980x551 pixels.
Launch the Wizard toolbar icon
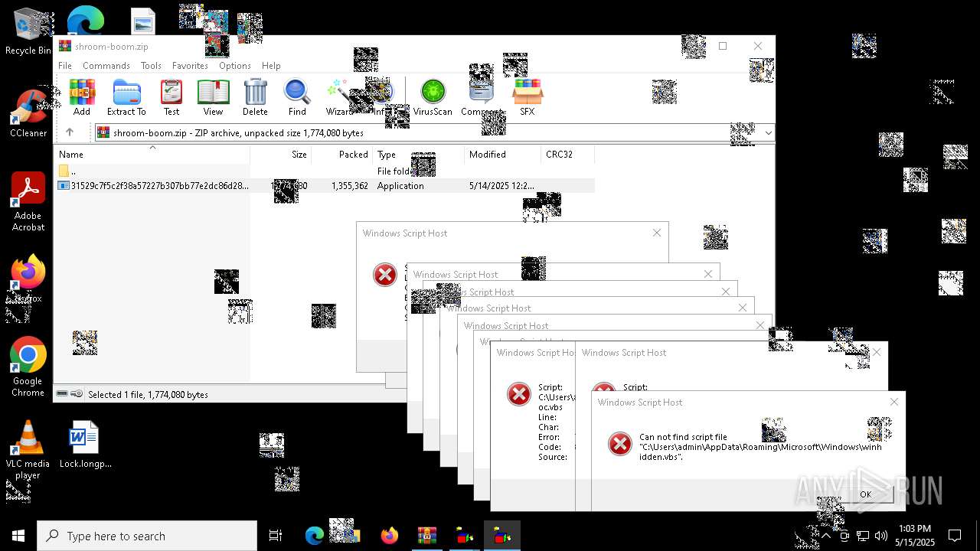(339, 97)
